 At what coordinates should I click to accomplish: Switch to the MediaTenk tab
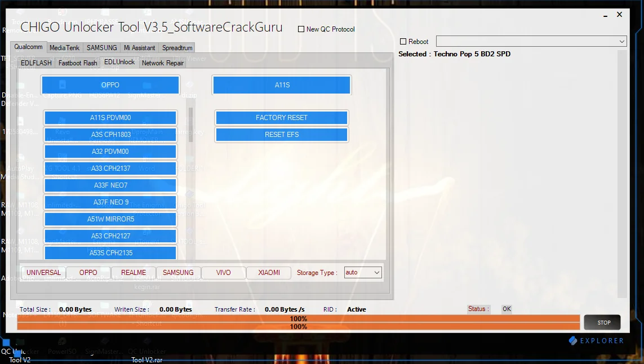(64, 48)
